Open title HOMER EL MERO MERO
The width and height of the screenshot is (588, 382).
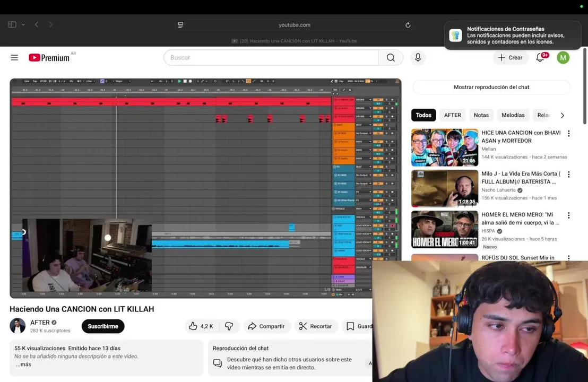520,218
